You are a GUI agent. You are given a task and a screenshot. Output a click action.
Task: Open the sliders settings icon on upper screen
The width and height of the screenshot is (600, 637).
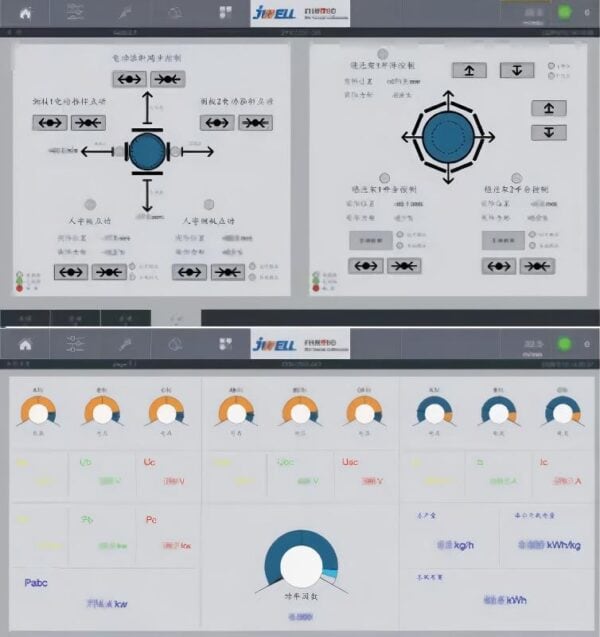point(75,13)
